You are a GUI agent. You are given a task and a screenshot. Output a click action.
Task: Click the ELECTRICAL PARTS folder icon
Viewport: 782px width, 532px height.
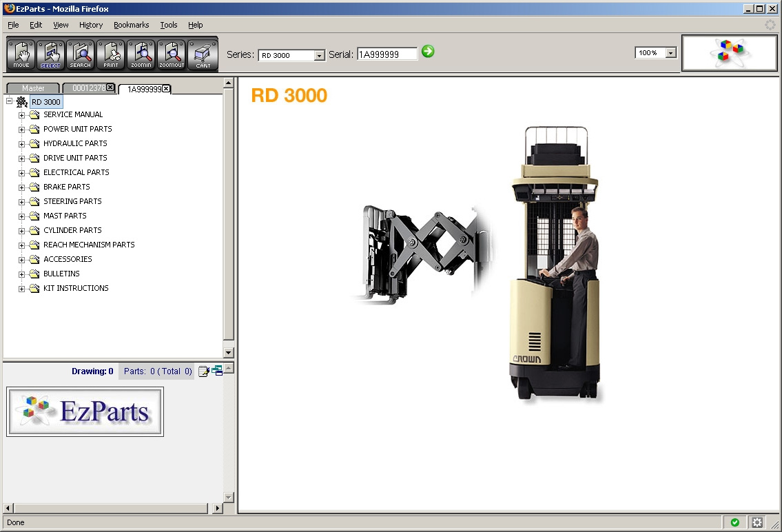(x=34, y=172)
